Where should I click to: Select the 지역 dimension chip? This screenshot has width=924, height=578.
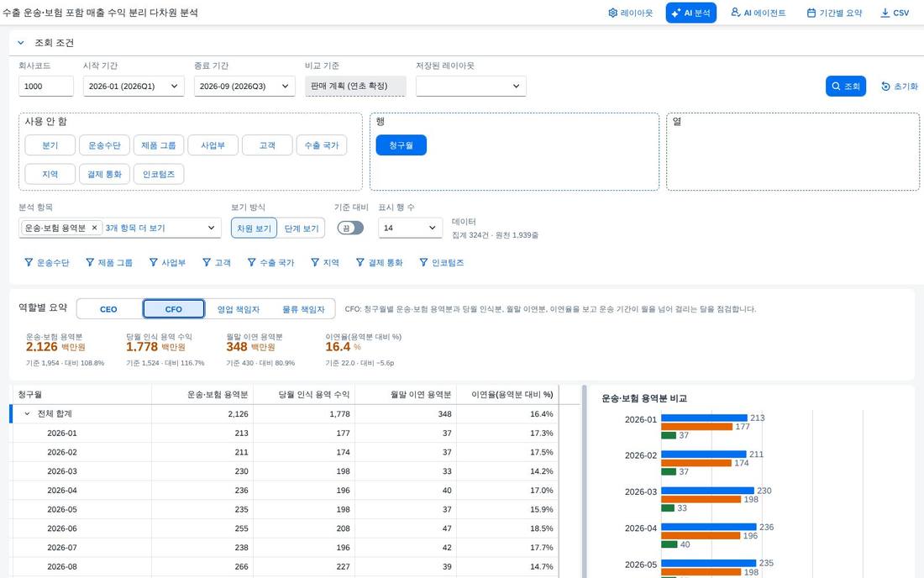coord(50,174)
